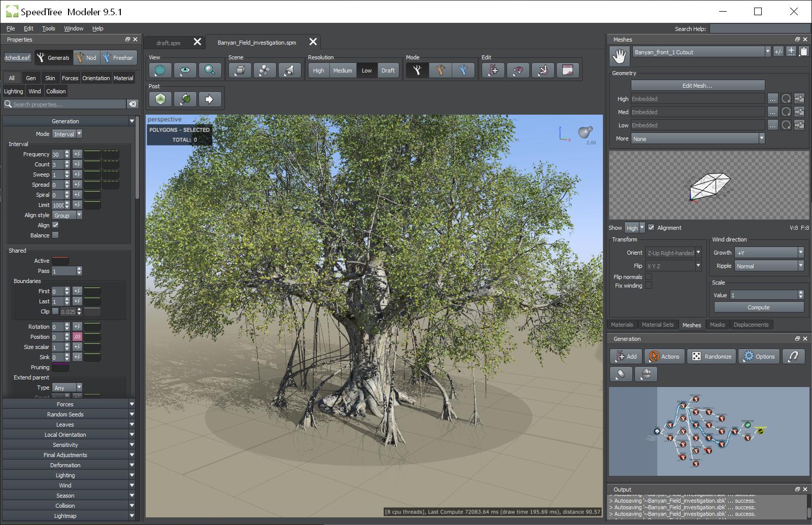The width and height of the screenshot is (812, 525).
Task: Click the Actions button
Action: 664,357
